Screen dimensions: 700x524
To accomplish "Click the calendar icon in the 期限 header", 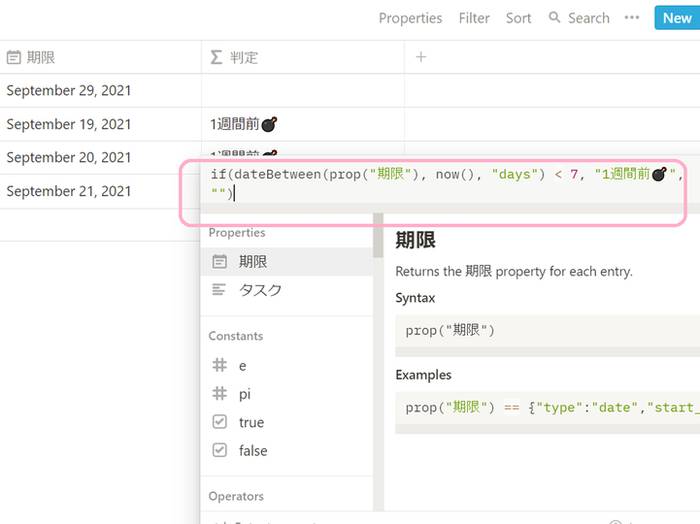I will click(14, 57).
